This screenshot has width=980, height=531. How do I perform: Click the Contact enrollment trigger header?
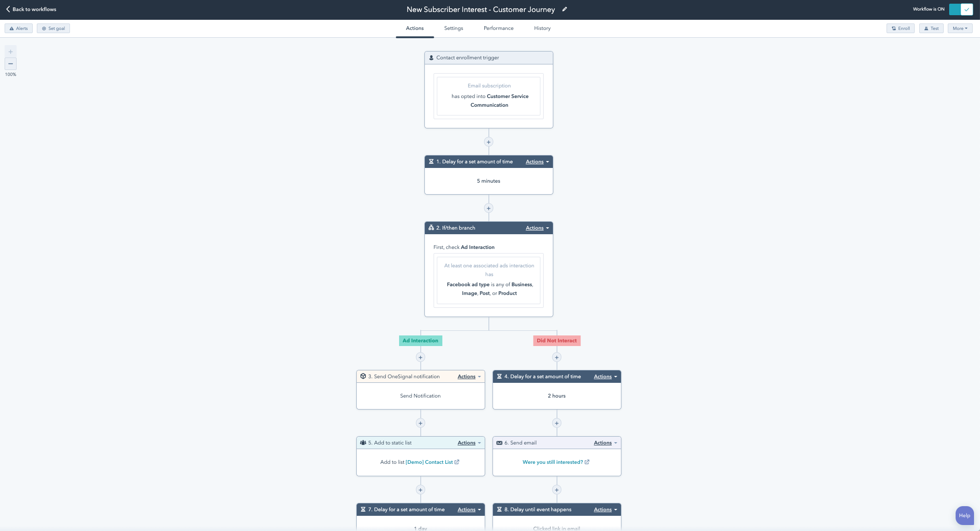(488, 58)
